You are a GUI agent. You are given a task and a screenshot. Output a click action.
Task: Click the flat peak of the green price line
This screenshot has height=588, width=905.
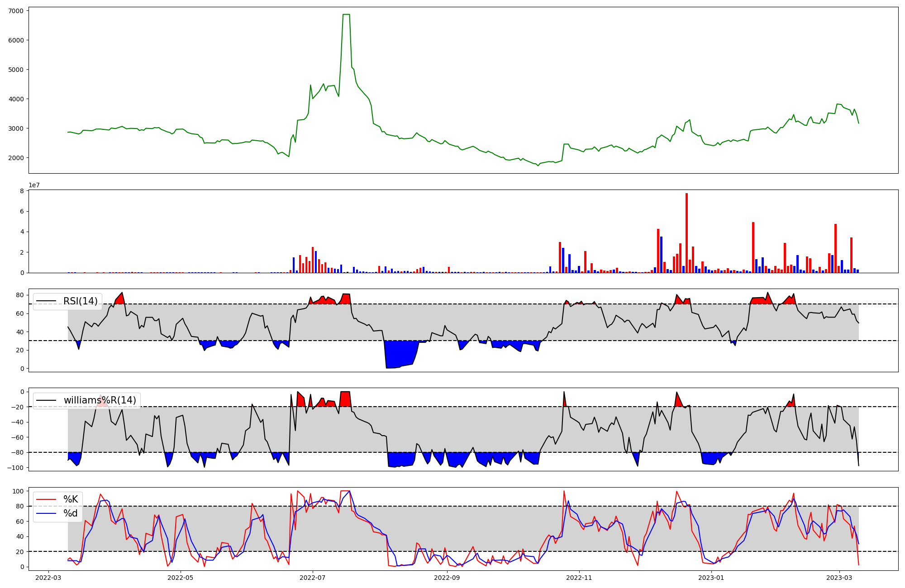[x=346, y=14]
